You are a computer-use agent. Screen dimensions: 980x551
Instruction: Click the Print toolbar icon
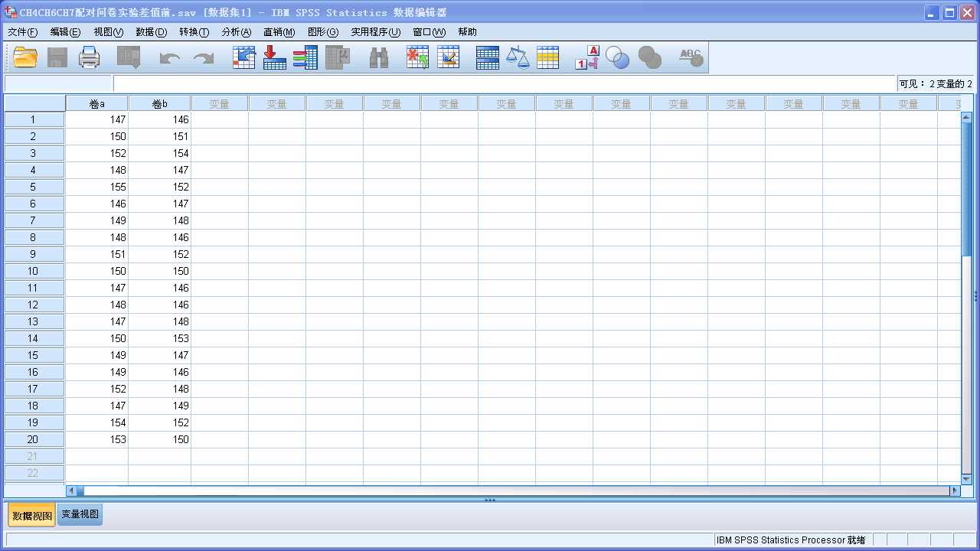[x=90, y=57]
